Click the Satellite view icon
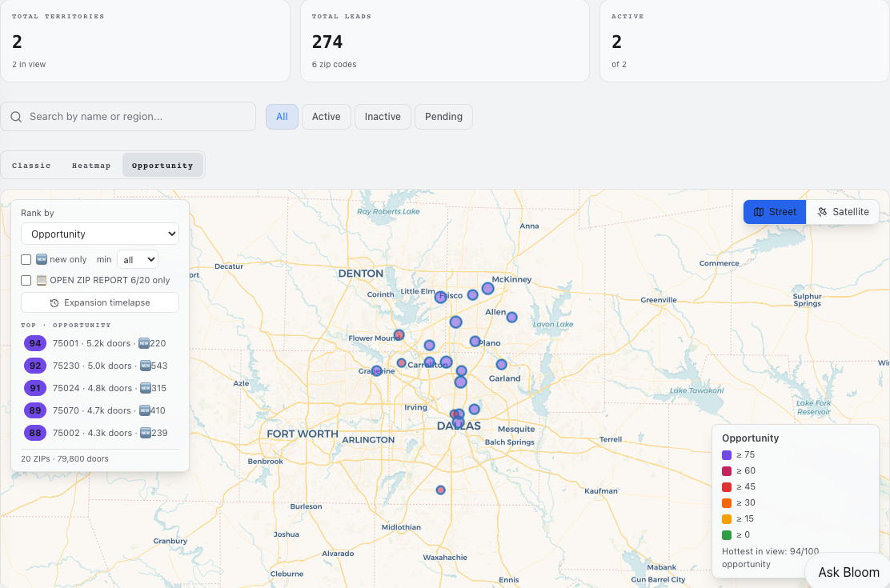This screenshot has height=588, width=890. coord(822,212)
